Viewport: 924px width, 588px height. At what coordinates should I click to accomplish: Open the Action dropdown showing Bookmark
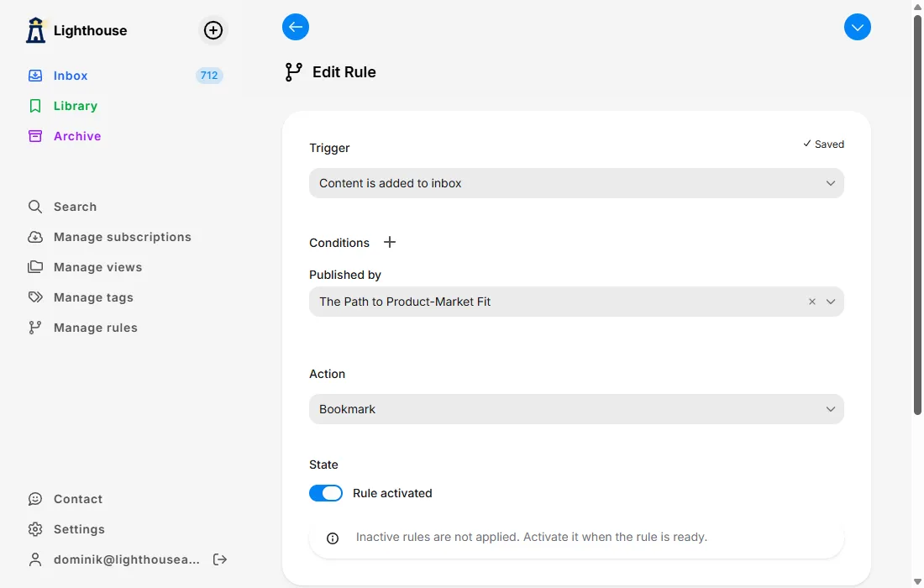[576, 409]
